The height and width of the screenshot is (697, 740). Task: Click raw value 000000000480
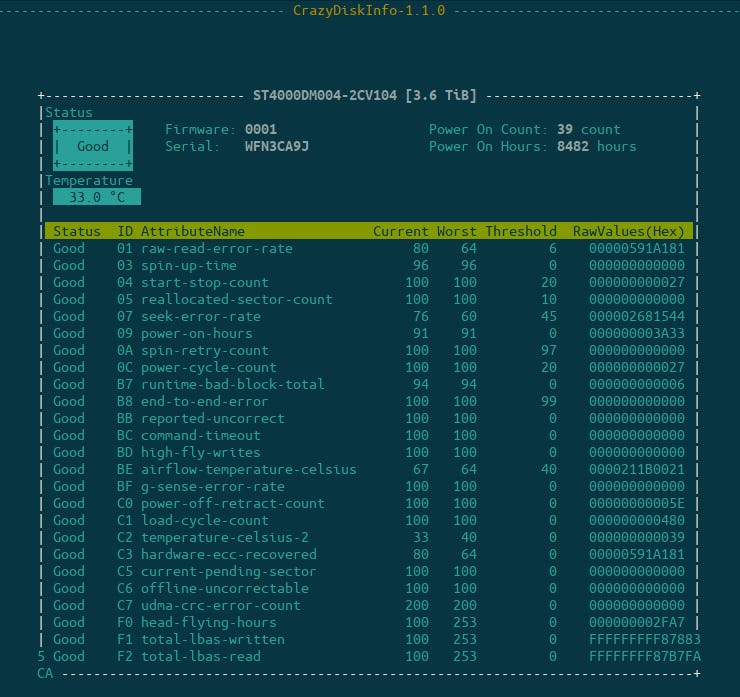click(x=637, y=520)
